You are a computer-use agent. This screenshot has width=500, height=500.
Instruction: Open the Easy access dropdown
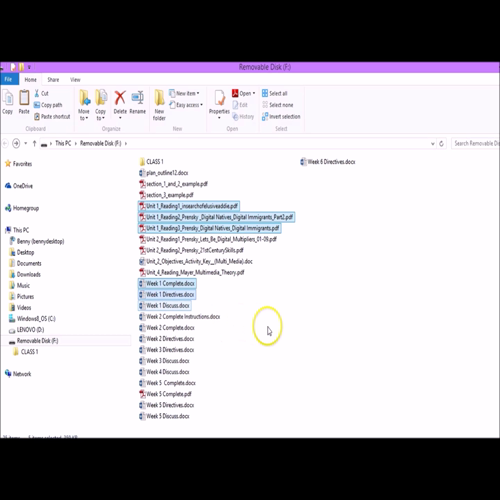(x=186, y=105)
